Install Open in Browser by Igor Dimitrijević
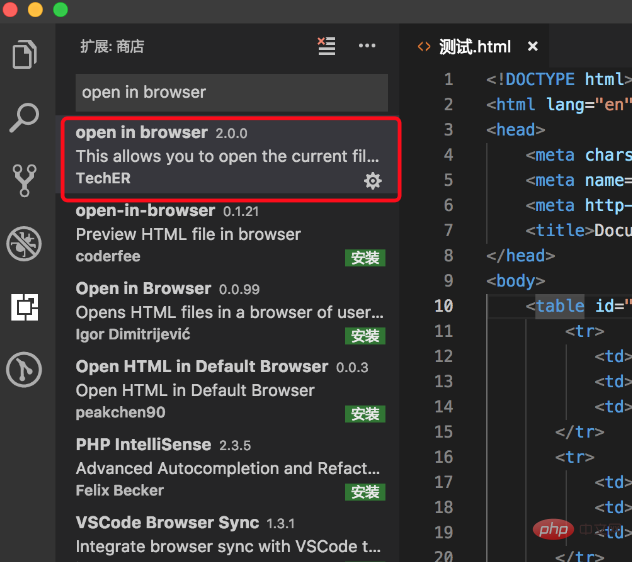 click(365, 336)
